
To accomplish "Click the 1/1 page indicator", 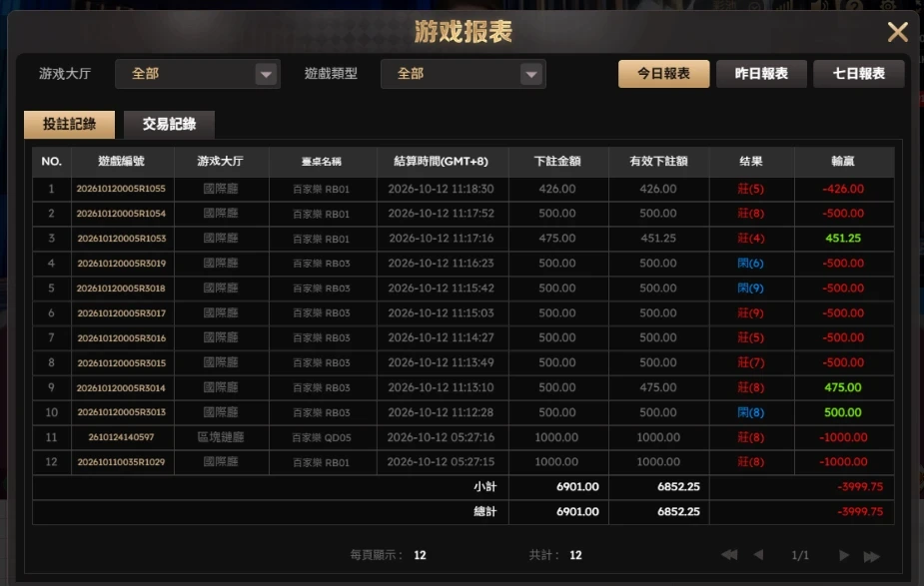I will tap(800, 555).
